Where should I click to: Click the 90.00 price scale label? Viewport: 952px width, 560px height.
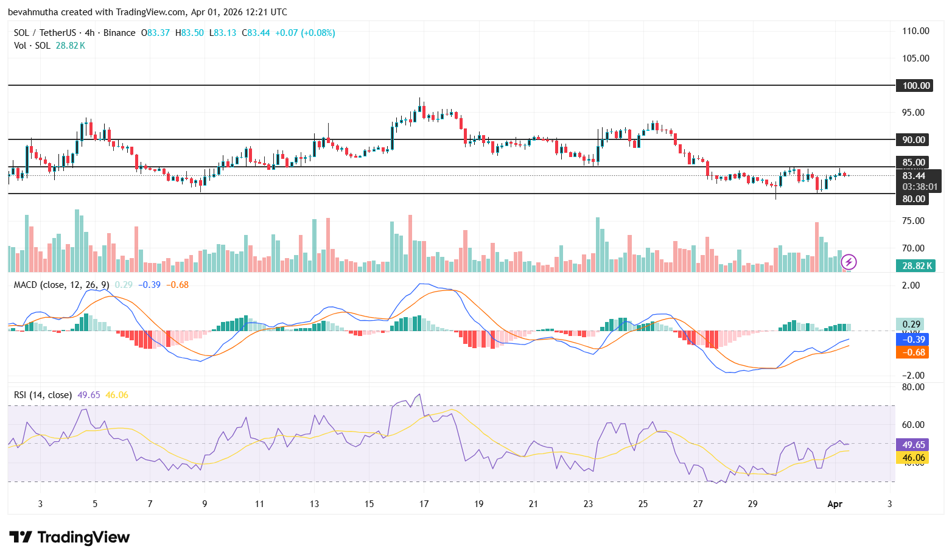(912, 139)
